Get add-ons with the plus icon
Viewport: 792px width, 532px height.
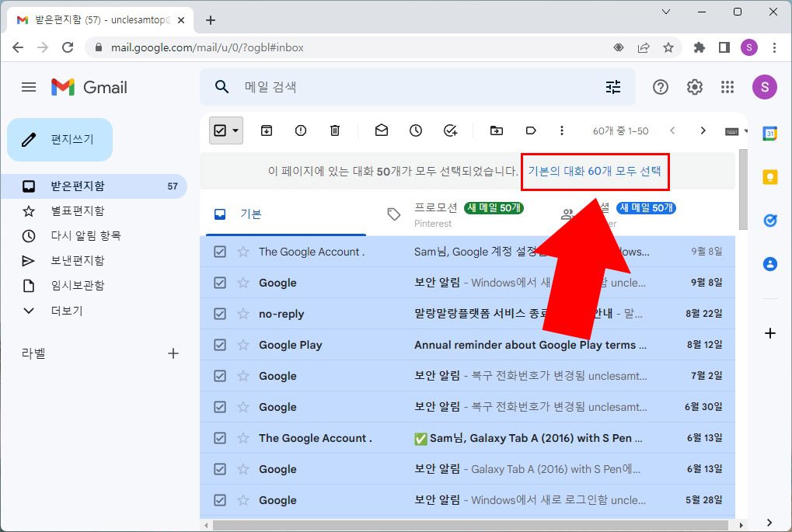click(769, 333)
